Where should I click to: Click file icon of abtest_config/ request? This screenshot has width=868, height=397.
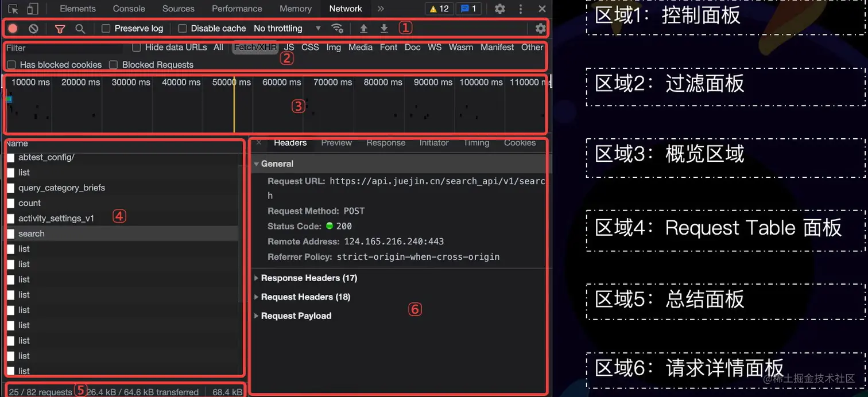coord(10,157)
